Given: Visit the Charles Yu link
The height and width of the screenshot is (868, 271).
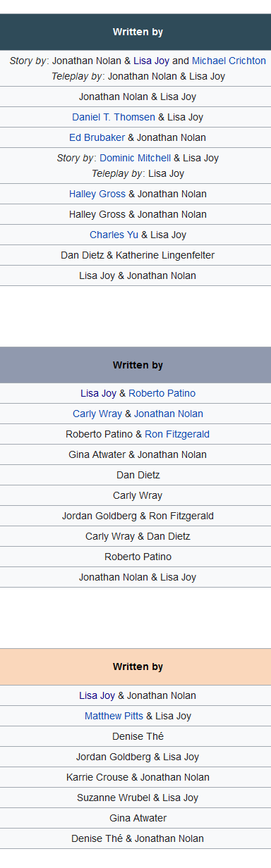Looking at the screenshot, I should 114,235.
